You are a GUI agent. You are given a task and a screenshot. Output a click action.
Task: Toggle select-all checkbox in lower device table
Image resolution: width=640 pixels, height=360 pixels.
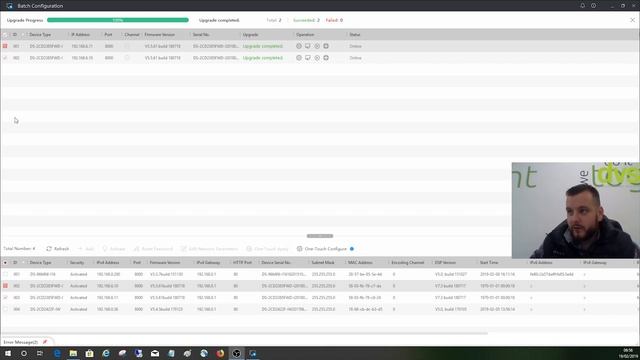(x=5, y=262)
